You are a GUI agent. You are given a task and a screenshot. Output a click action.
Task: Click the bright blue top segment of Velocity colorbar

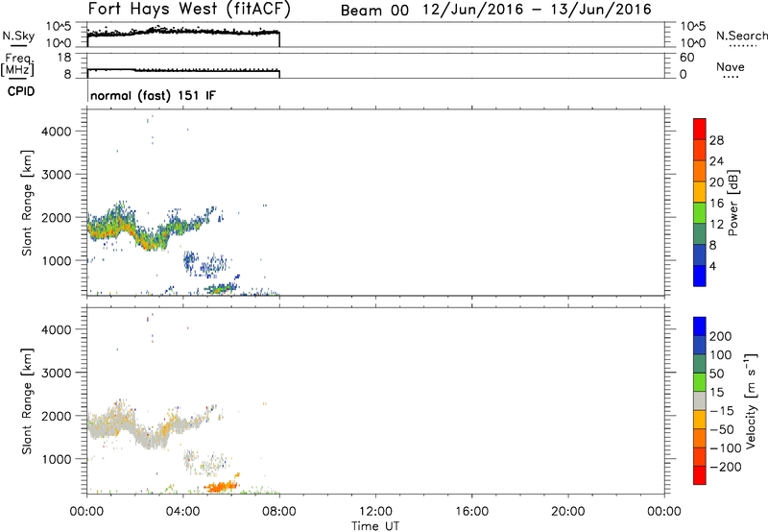tap(700, 326)
